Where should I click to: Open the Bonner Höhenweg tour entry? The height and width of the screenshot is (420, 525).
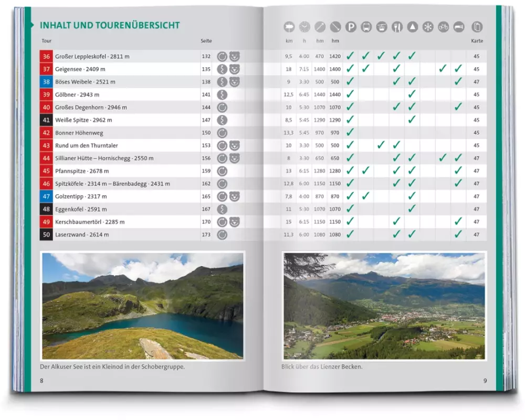click(x=80, y=133)
